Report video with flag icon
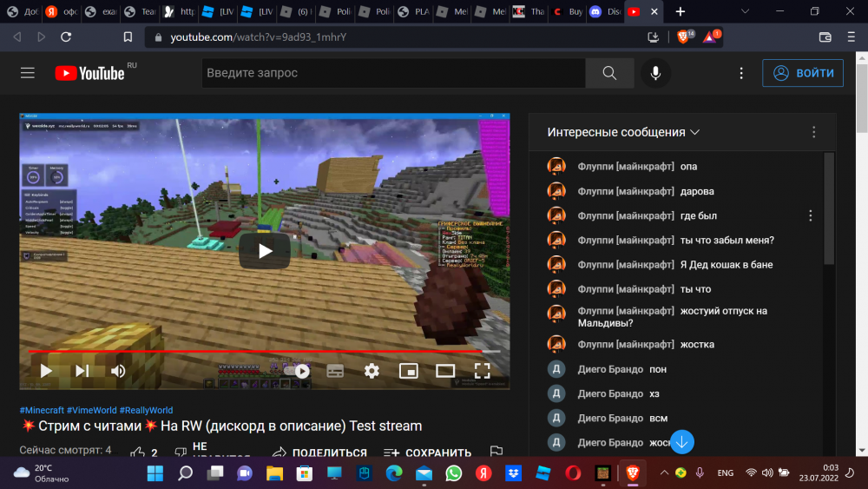The width and height of the screenshot is (868, 489). [x=496, y=451]
